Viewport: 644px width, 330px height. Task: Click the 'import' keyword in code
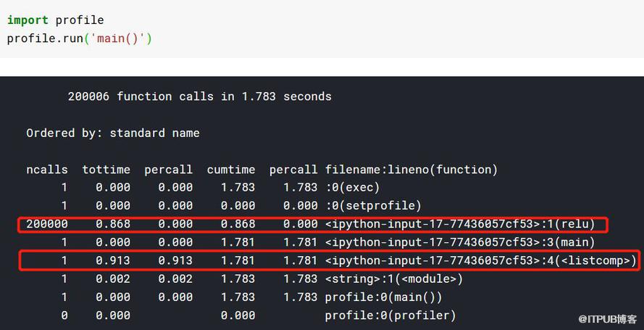(x=28, y=20)
